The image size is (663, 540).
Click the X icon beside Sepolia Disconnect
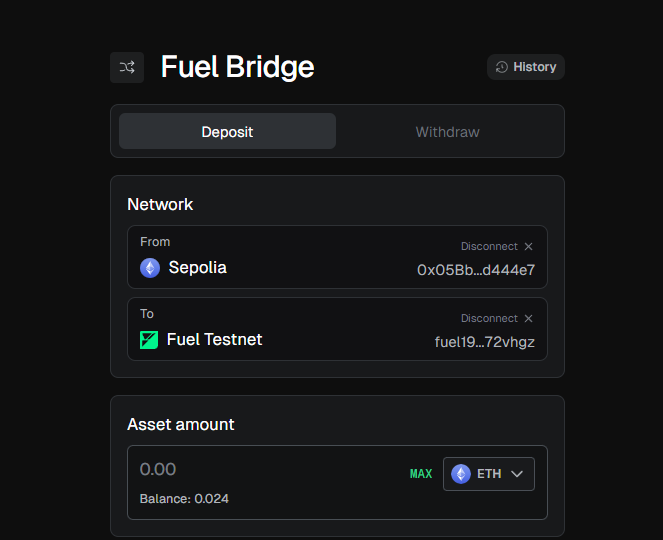[x=529, y=247]
